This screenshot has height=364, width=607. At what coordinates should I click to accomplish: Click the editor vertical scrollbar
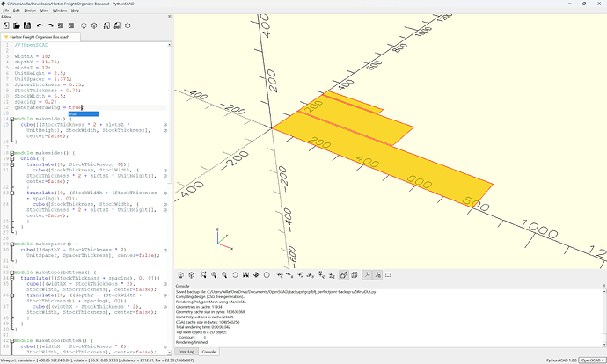169,197
